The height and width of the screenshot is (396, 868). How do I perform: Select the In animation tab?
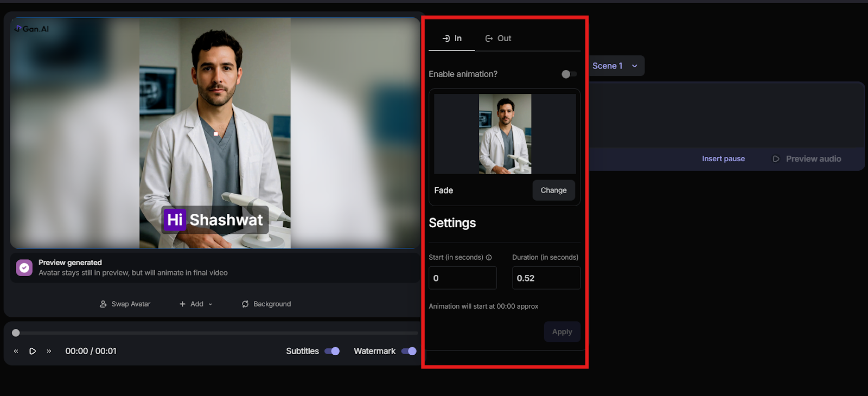click(x=452, y=39)
